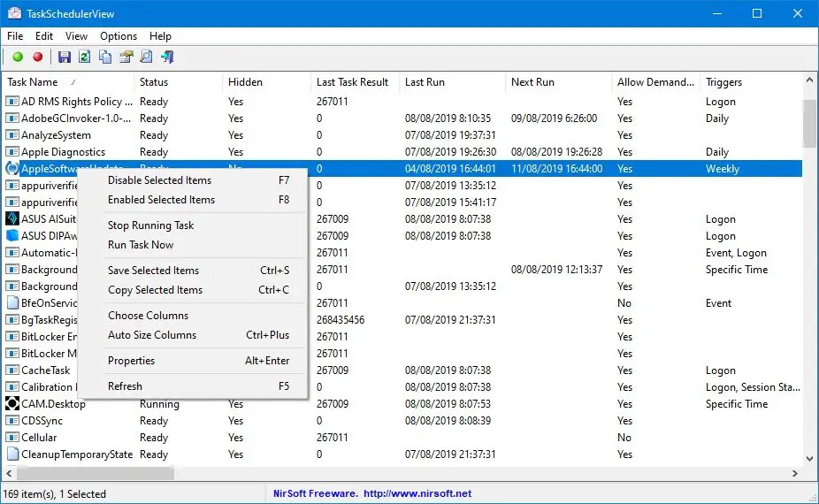Open the View menu
This screenshot has width=819, height=504.
76,36
